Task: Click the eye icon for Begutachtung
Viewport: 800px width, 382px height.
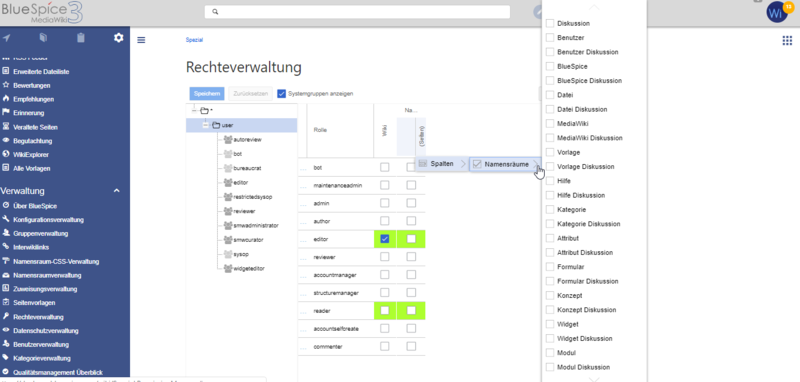Action: tap(6, 140)
